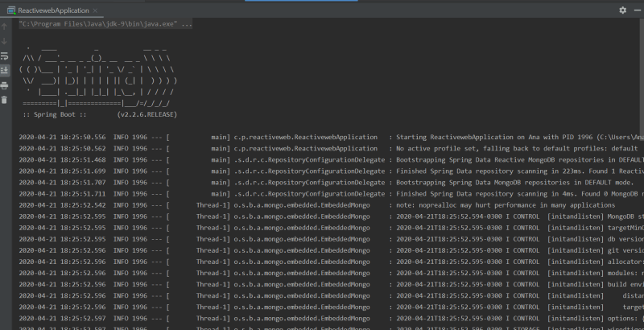The height and width of the screenshot is (330, 644).
Task: Toggle scroll to end of console
Action: 5,70
